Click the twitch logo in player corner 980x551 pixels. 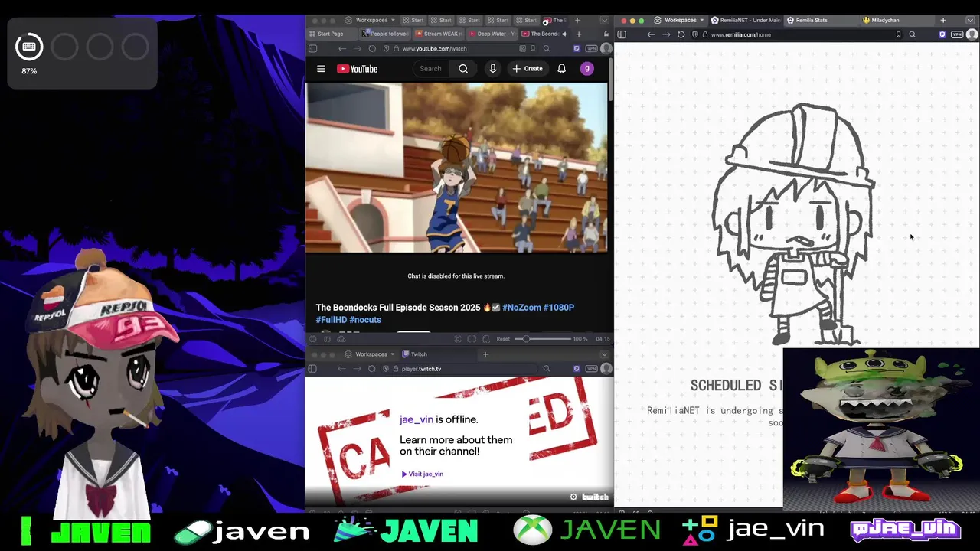pos(595,497)
